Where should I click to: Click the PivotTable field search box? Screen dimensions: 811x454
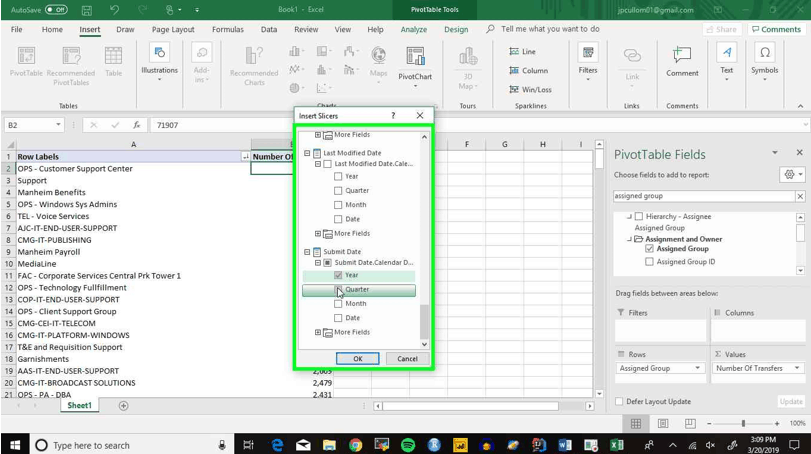704,196
